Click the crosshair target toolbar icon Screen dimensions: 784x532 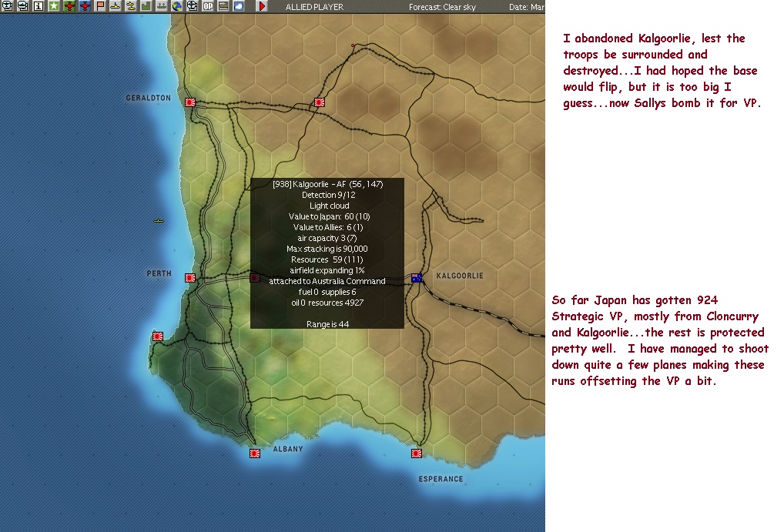pos(192,6)
